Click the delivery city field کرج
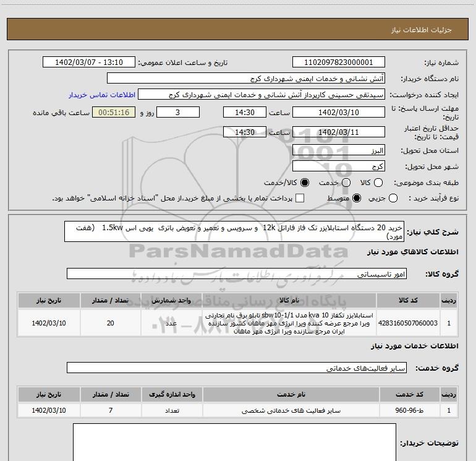476x461 pixels. pyautogui.click(x=339, y=166)
